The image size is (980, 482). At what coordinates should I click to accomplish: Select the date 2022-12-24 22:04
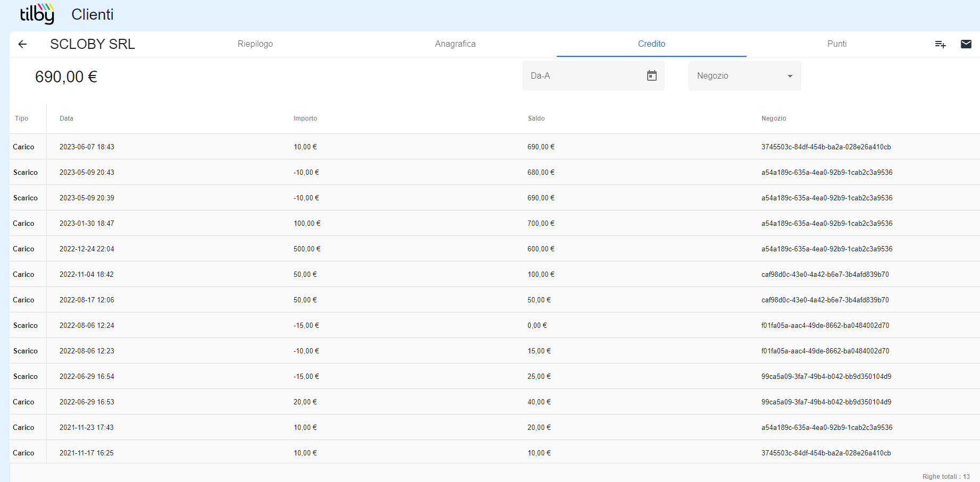[87, 249]
